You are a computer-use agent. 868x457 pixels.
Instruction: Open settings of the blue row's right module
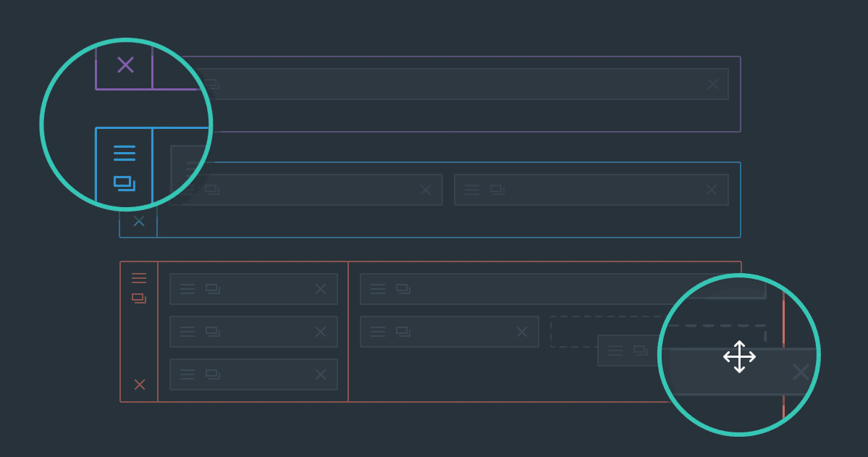472,190
